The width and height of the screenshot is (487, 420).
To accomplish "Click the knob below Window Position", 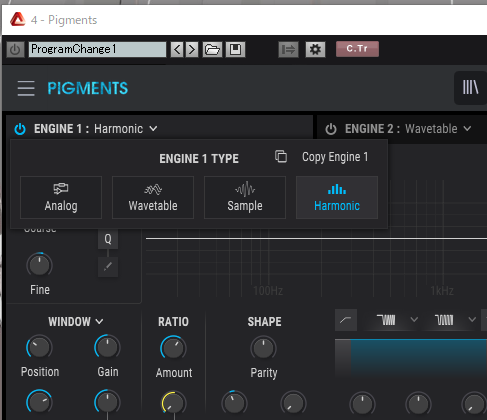I will pyautogui.click(x=39, y=402).
